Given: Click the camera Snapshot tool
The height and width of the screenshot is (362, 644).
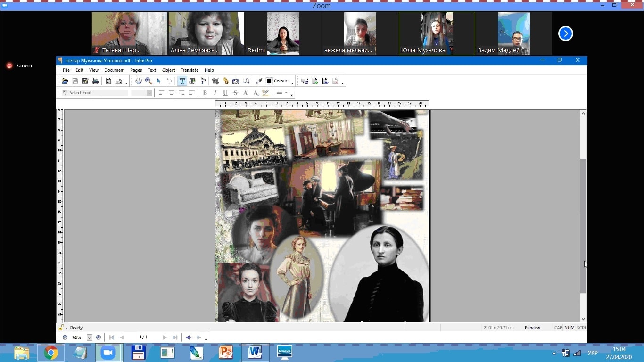Looking at the screenshot, I should 236,81.
